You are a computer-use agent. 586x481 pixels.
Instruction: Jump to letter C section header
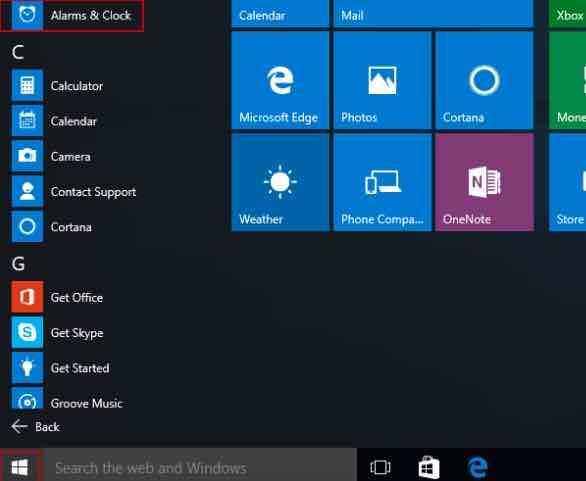pyautogui.click(x=18, y=52)
